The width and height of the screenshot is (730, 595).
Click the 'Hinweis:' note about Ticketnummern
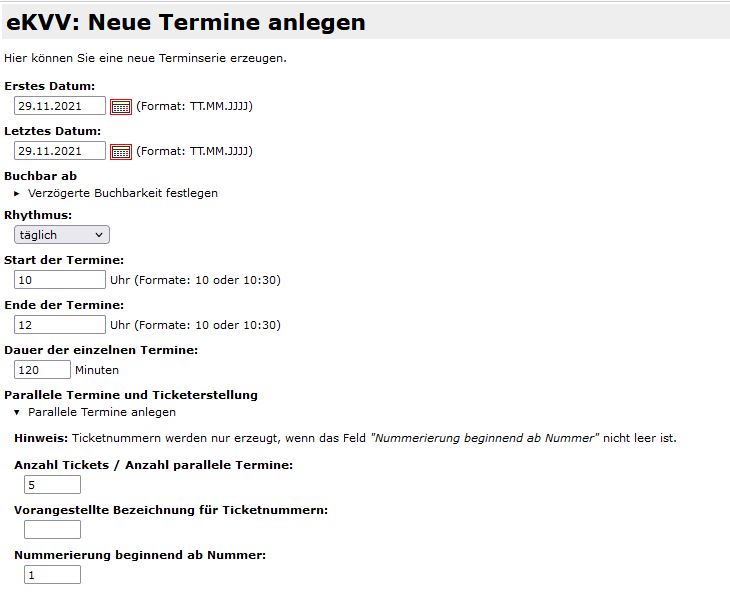pyautogui.click(x=345, y=438)
